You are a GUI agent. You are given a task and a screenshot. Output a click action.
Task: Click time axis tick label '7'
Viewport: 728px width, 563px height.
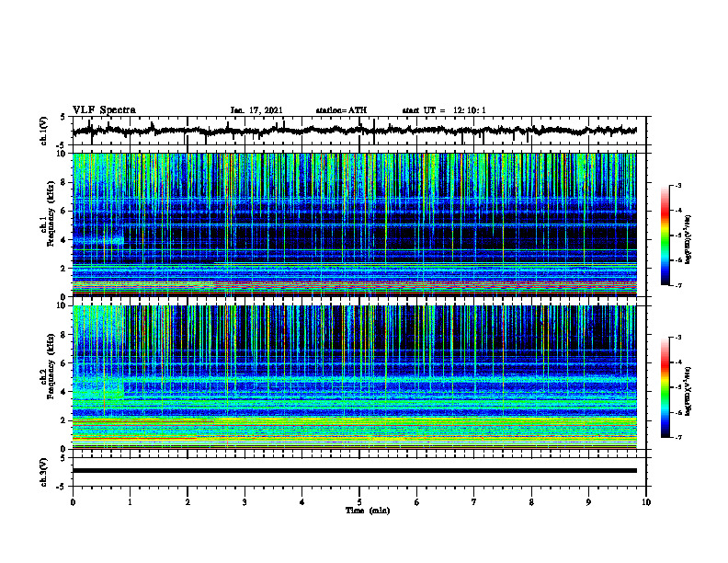coord(474,502)
